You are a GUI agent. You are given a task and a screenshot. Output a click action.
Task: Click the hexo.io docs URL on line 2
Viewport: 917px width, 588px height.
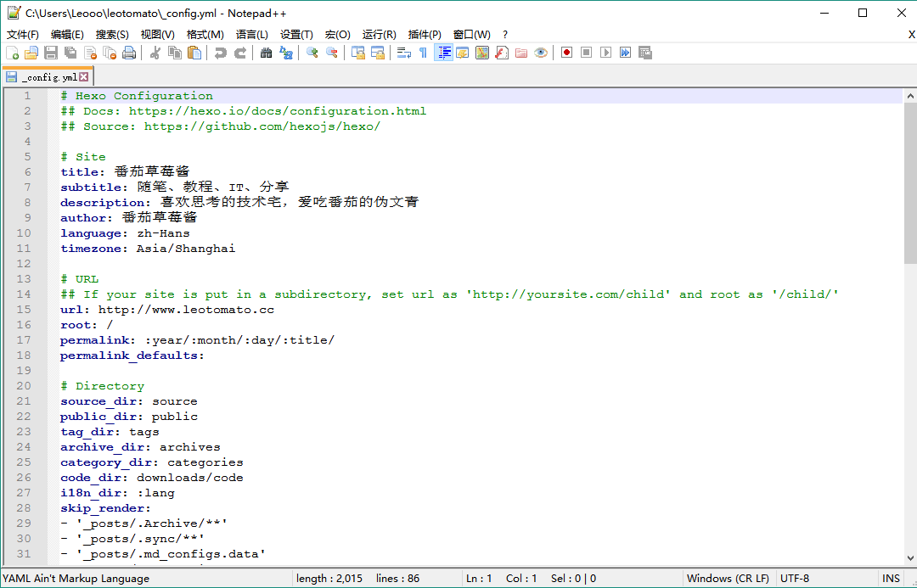tap(278, 111)
